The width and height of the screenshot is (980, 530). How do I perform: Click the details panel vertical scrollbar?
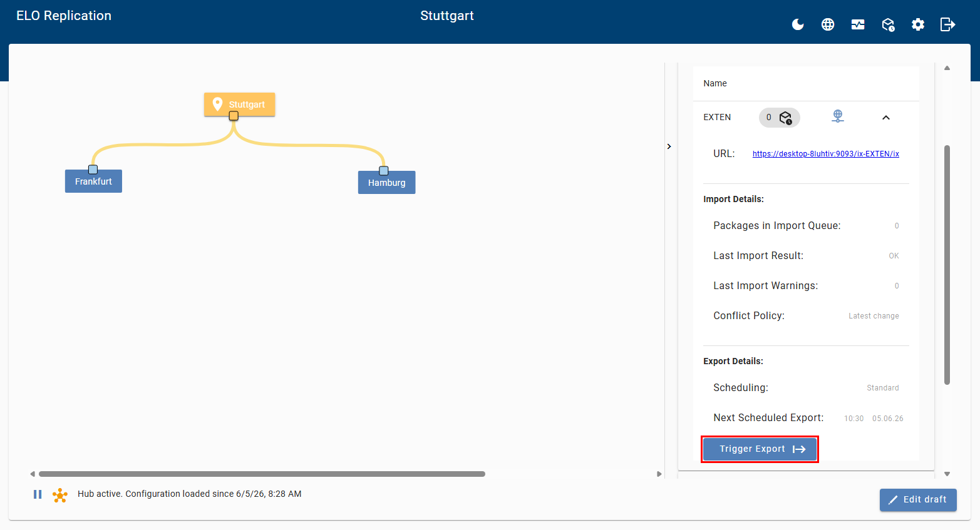tap(947, 265)
